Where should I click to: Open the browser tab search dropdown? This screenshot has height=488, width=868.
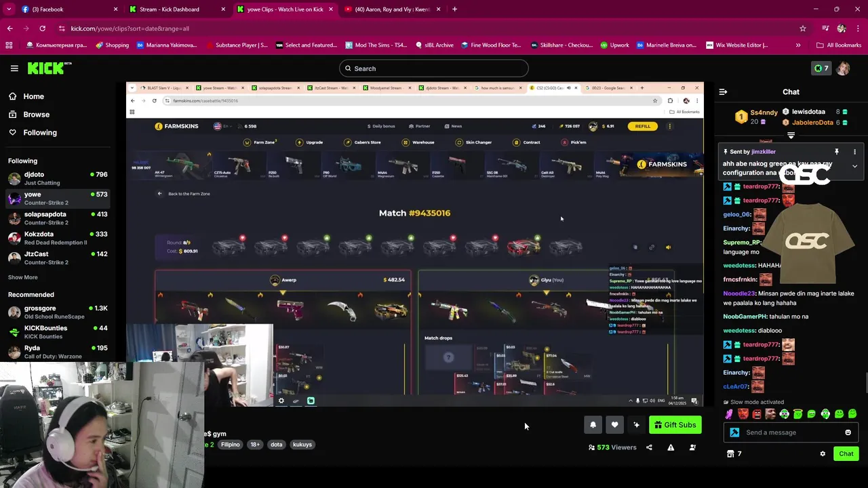point(10,9)
